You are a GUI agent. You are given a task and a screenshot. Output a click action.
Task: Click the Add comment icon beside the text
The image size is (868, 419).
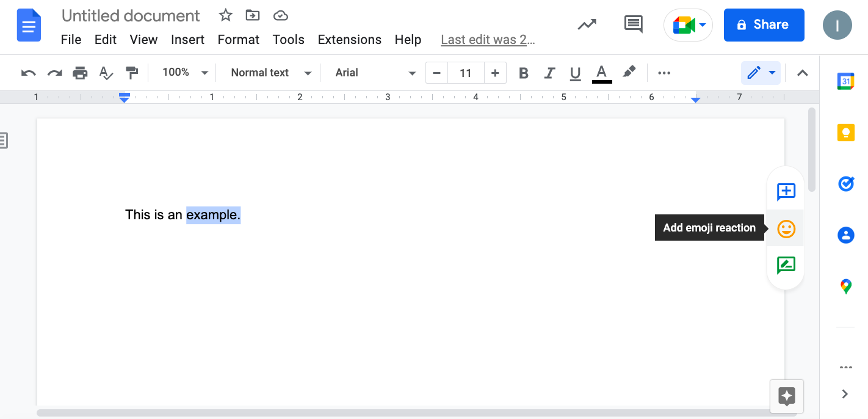pyautogui.click(x=786, y=191)
